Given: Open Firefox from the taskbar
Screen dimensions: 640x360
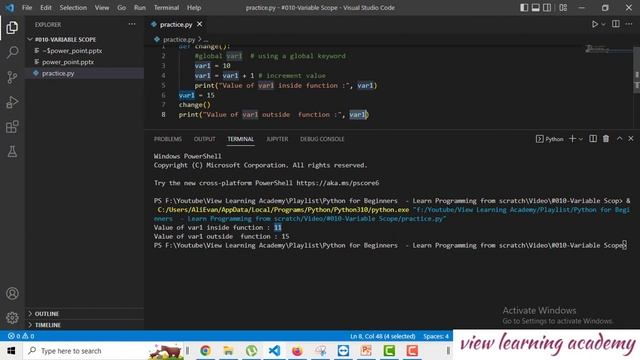Looking at the screenshot, I should click(x=297, y=351).
